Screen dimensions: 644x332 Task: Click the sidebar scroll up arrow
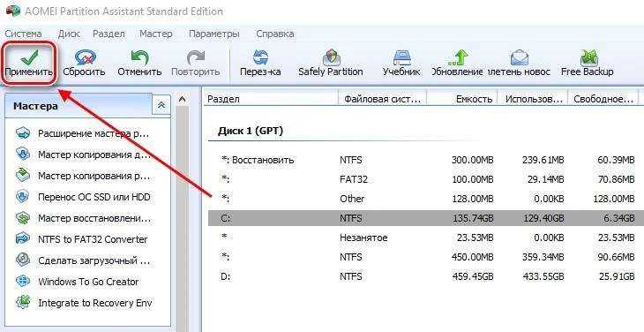tap(183, 100)
